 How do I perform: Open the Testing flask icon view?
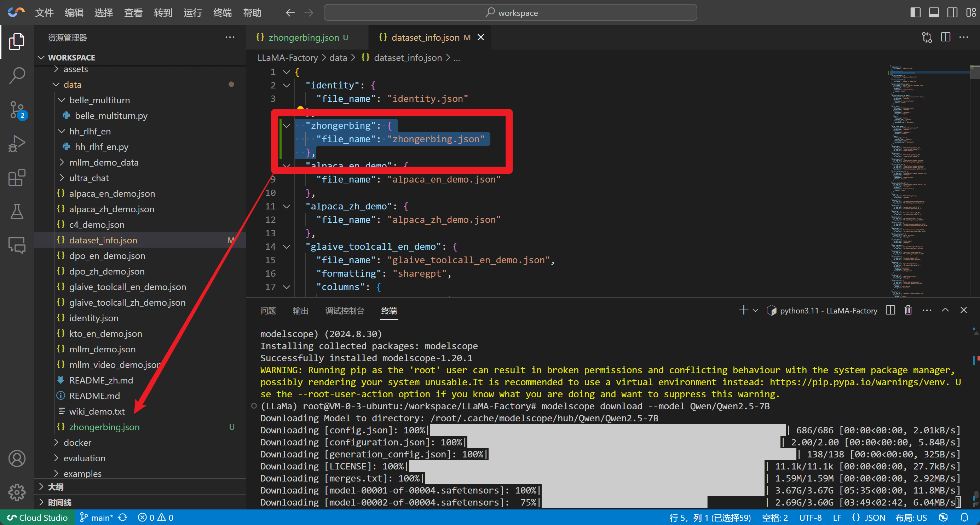(17, 212)
